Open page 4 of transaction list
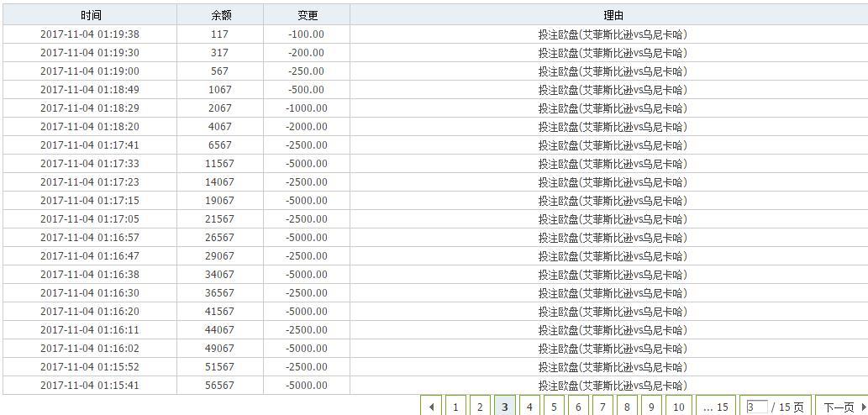 coord(529,407)
